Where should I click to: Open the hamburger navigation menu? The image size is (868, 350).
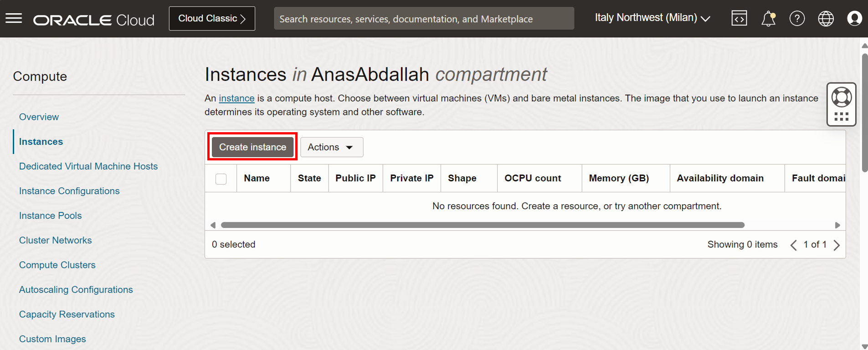pos(14,19)
